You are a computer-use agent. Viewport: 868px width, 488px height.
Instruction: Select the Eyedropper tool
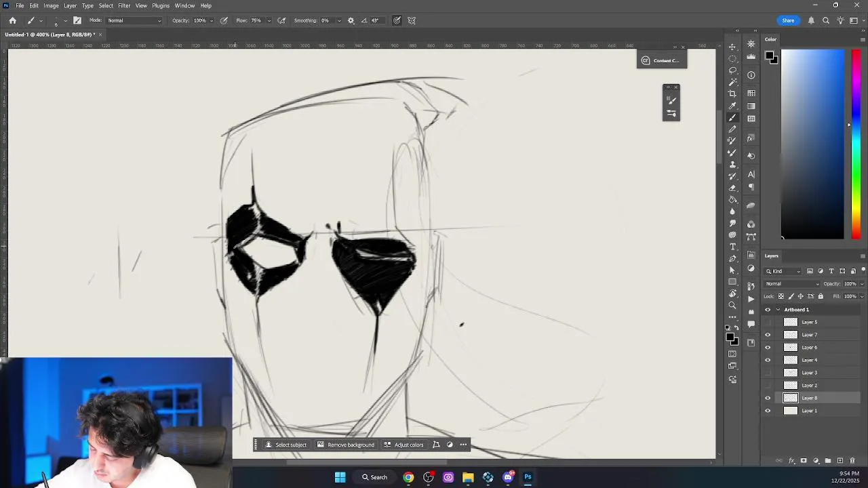pos(732,106)
